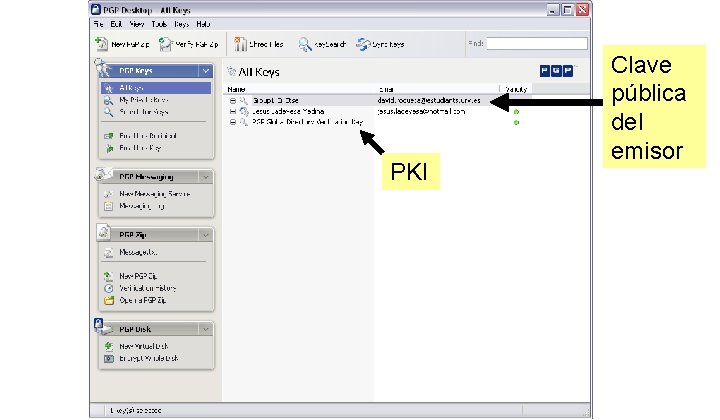Open the Tools menu

coord(159,24)
